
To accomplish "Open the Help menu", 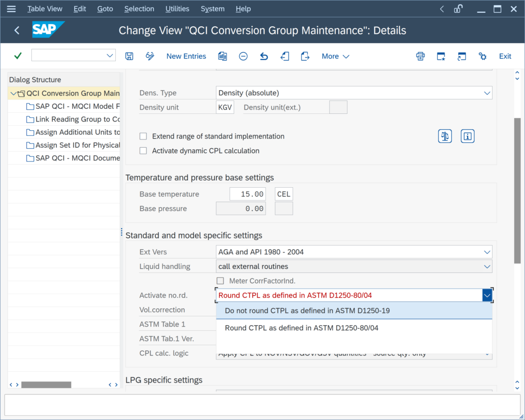I will (x=243, y=9).
